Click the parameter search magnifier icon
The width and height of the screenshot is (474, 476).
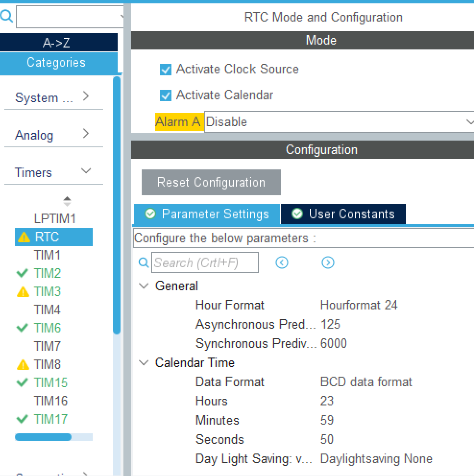point(144,262)
